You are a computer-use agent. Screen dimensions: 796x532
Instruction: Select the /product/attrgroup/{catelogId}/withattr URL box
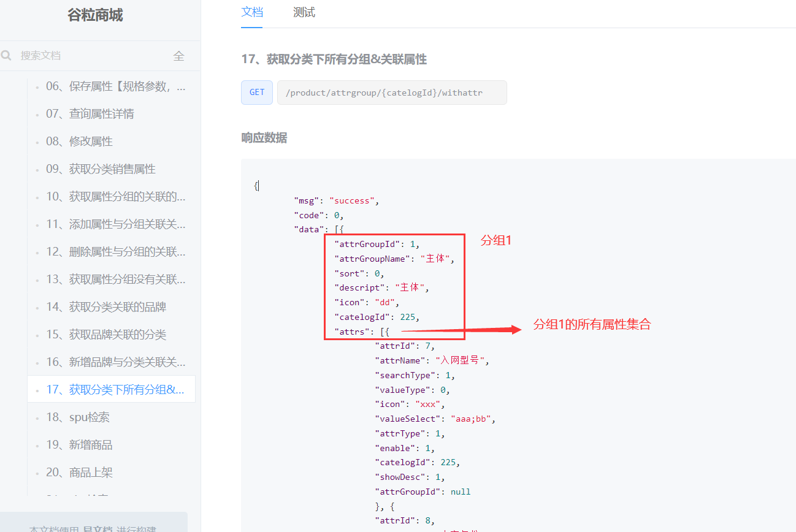pos(392,93)
